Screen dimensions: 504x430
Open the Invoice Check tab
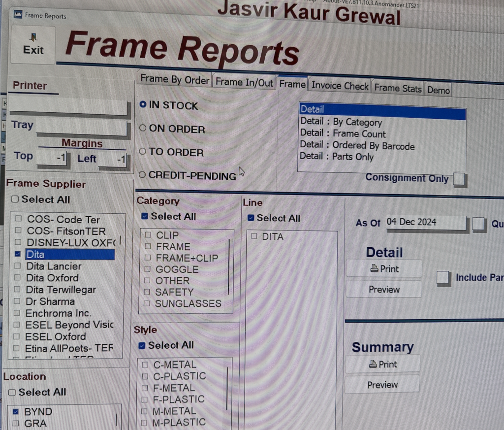pyautogui.click(x=340, y=86)
